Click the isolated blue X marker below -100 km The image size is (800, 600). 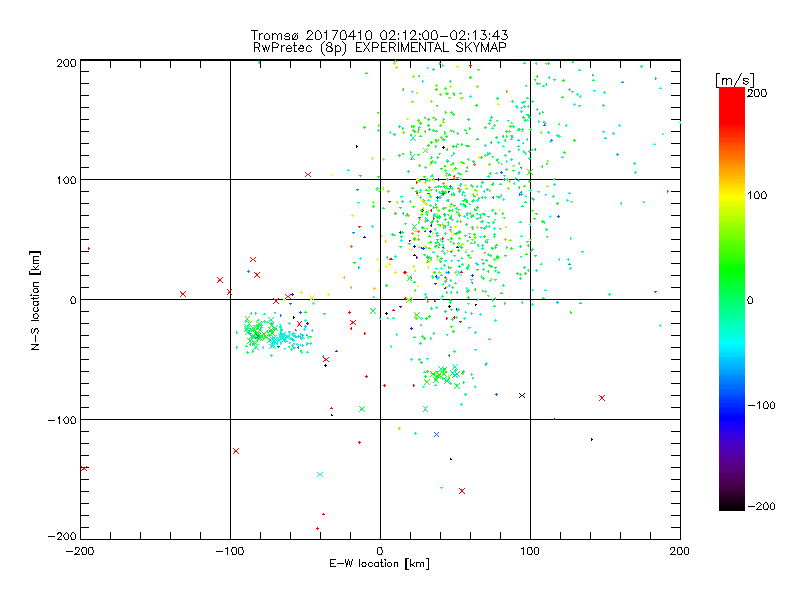(x=436, y=435)
